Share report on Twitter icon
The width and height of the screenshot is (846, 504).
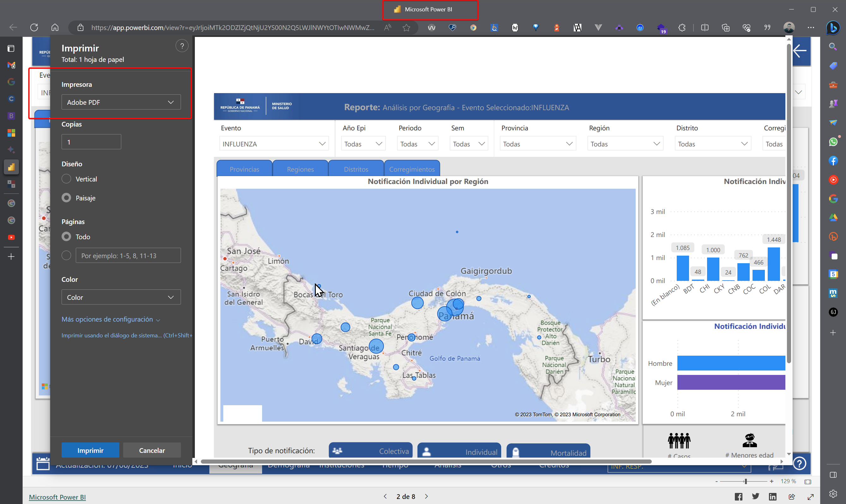point(756,496)
